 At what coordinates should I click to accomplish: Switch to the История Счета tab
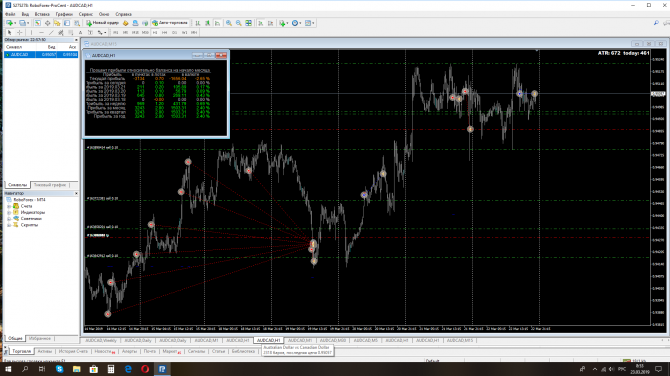73,351
